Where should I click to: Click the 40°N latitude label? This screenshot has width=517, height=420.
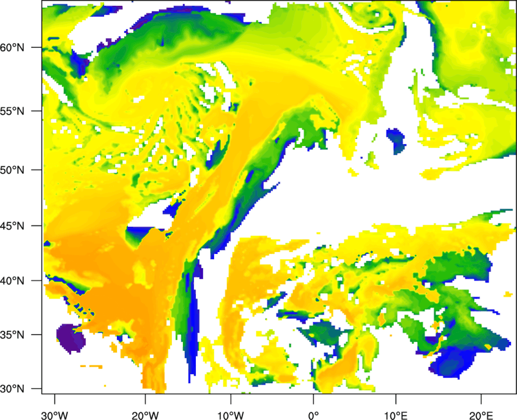12,281
